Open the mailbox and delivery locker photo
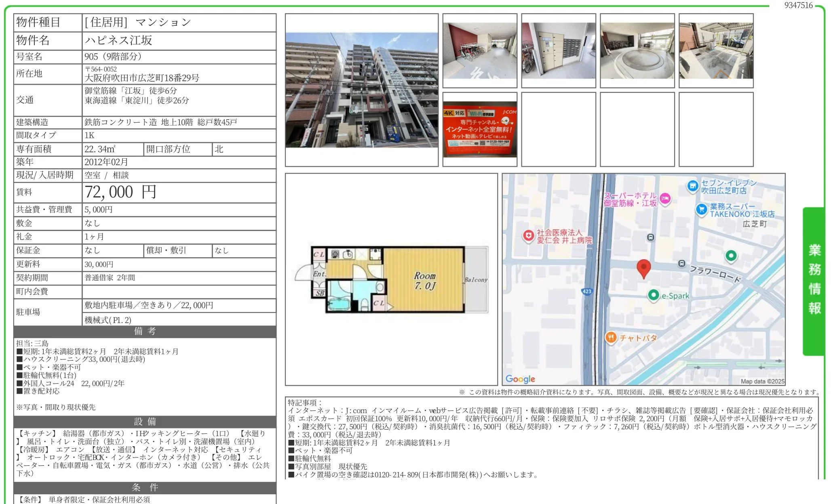The image size is (831, 504). tap(558, 50)
